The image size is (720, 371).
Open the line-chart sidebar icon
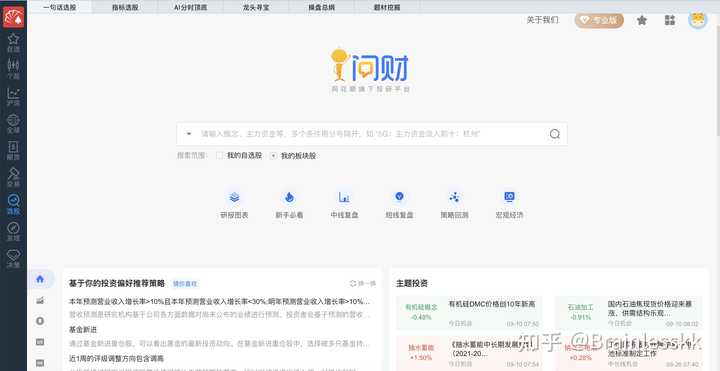coord(13,96)
